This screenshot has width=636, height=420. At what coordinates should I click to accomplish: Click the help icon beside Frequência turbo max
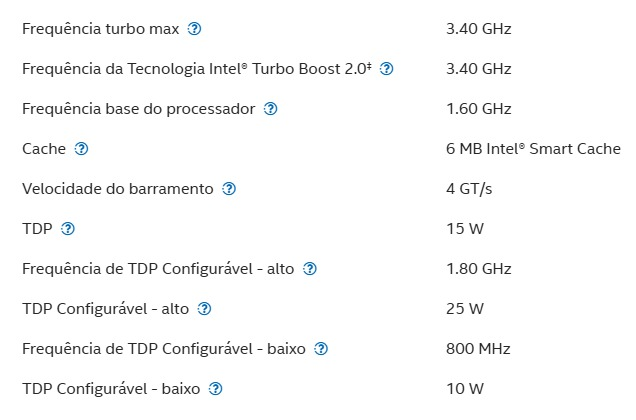pyautogui.click(x=195, y=29)
